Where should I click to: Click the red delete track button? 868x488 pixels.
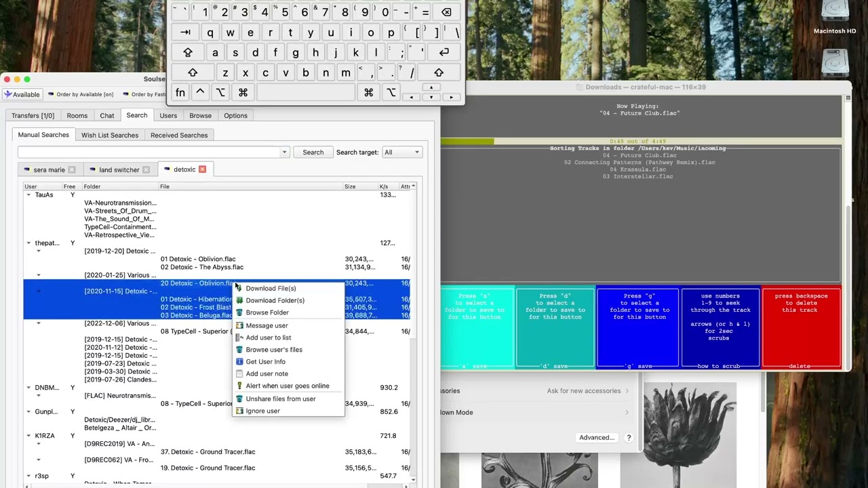click(801, 329)
